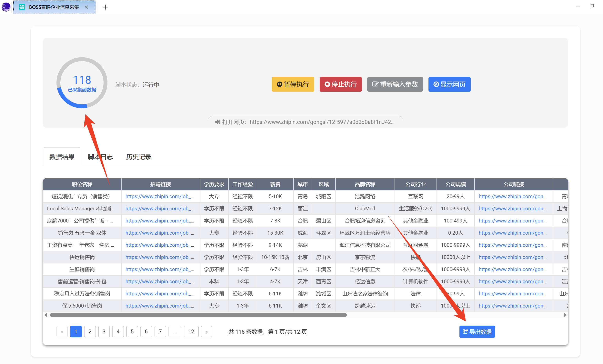Click the 吉林中新正大 brand cell
This screenshot has height=364, width=603.
(365, 269)
